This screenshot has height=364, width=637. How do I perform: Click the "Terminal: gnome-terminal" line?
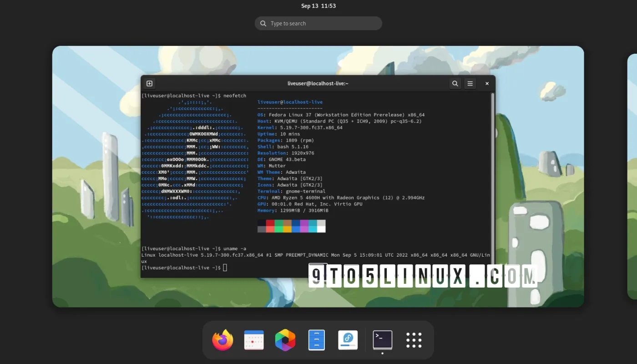pyautogui.click(x=291, y=191)
